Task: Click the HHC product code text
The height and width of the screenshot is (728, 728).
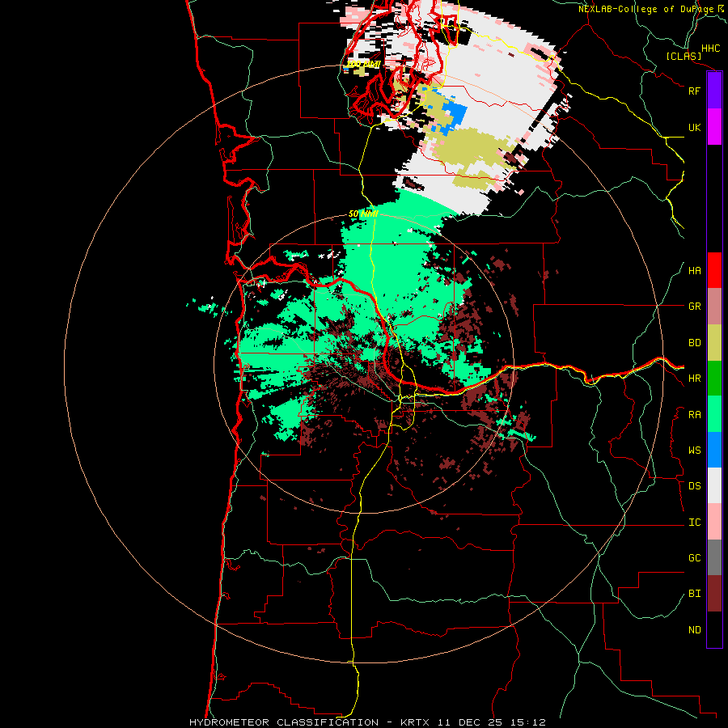Action: [x=710, y=49]
